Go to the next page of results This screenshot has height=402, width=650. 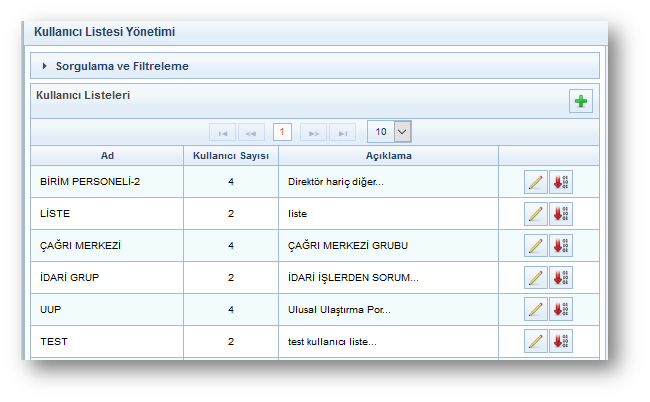313,132
